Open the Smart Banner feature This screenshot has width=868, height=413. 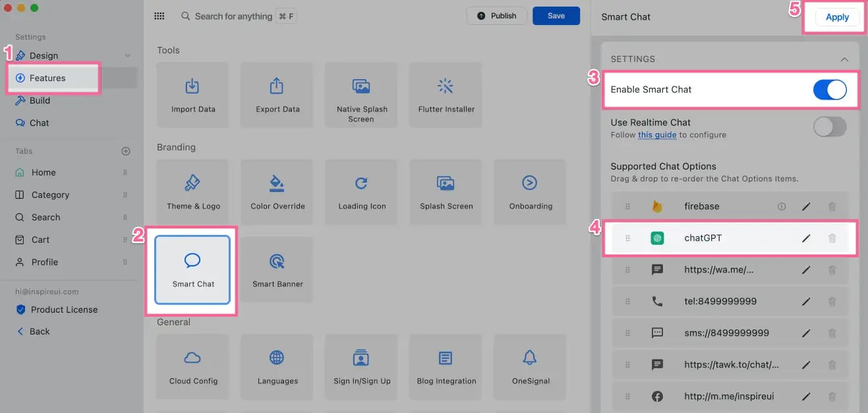click(277, 270)
